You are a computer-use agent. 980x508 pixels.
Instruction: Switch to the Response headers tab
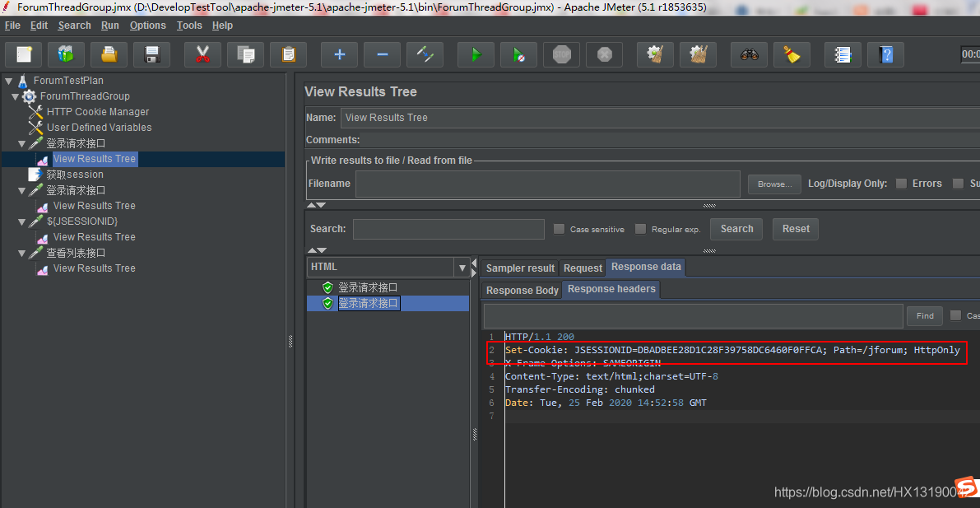click(x=611, y=289)
